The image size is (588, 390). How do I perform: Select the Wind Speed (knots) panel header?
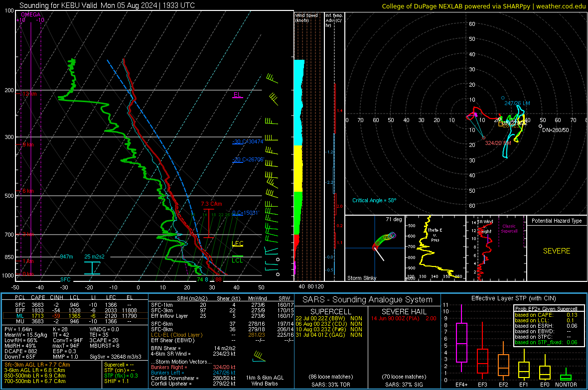(306, 17)
